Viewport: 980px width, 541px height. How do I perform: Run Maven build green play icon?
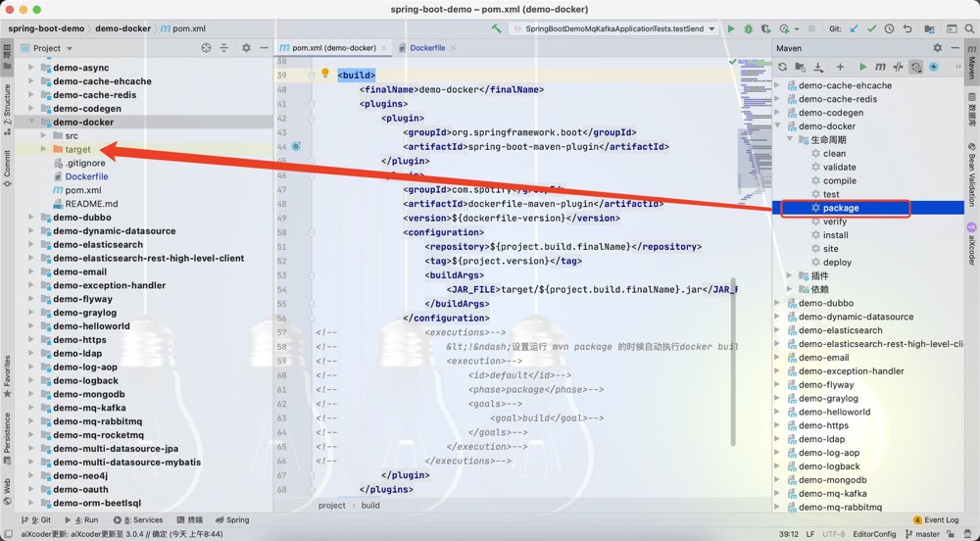(x=862, y=67)
